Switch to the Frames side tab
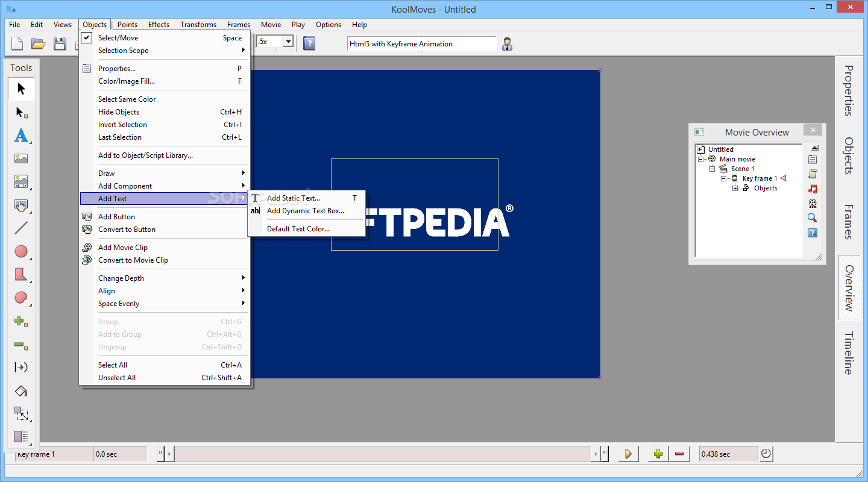Viewport: 868px width, 482px height. (x=848, y=222)
